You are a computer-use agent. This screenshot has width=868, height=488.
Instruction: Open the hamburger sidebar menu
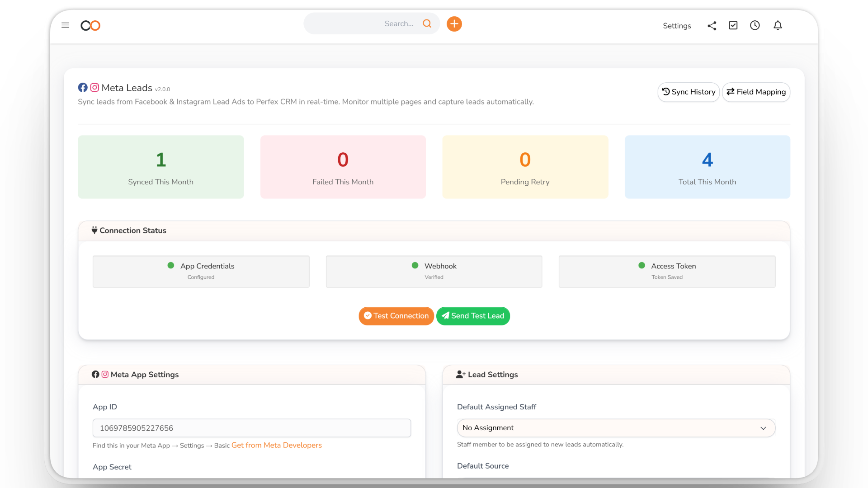click(65, 25)
